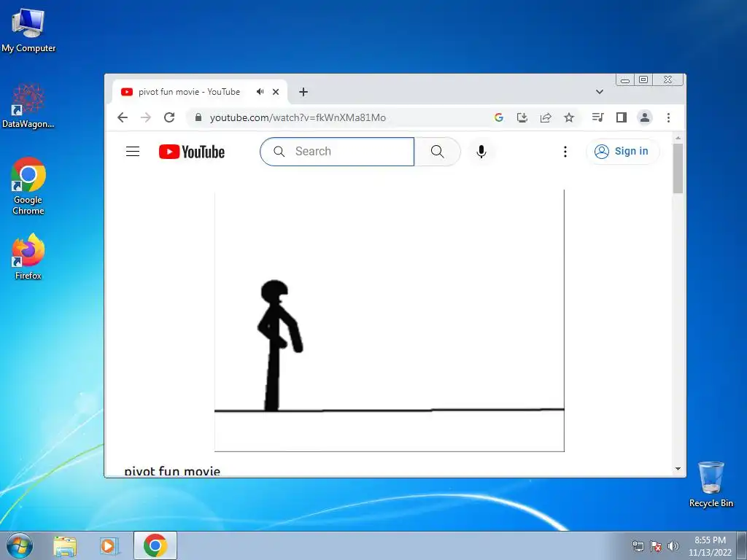Open the Windows Start menu

(x=20, y=545)
